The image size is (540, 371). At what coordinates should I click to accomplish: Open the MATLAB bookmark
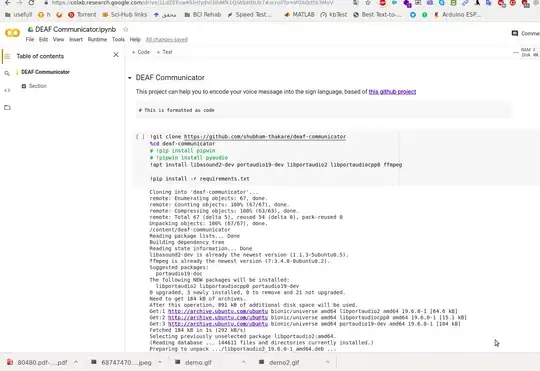pyautogui.click(x=299, y=15)
